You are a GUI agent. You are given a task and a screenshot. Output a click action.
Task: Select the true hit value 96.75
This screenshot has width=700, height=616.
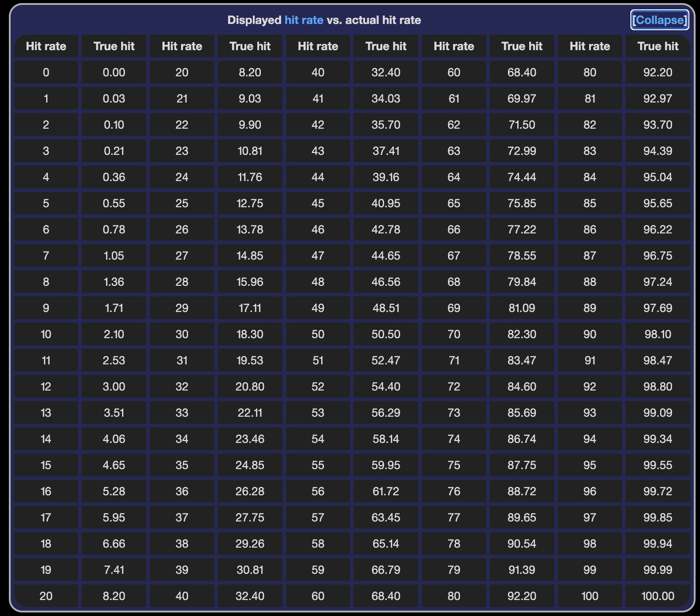coord(658,256)
